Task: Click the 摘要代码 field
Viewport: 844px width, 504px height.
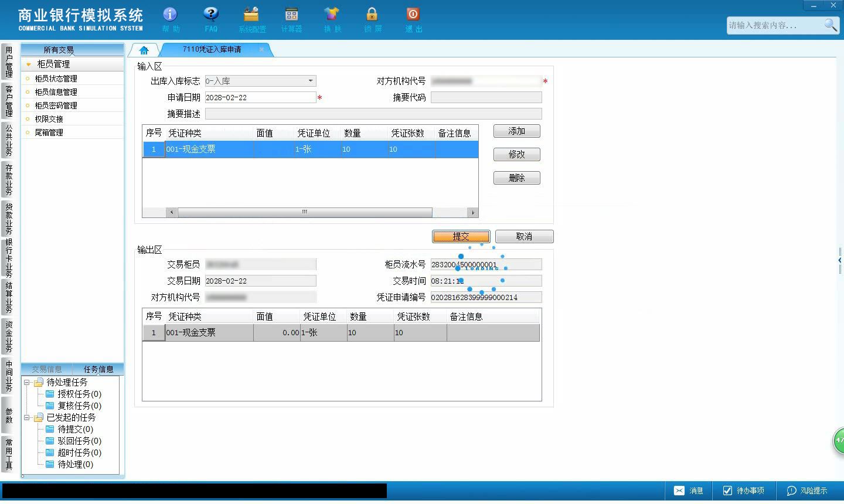Action: [486, 97]
